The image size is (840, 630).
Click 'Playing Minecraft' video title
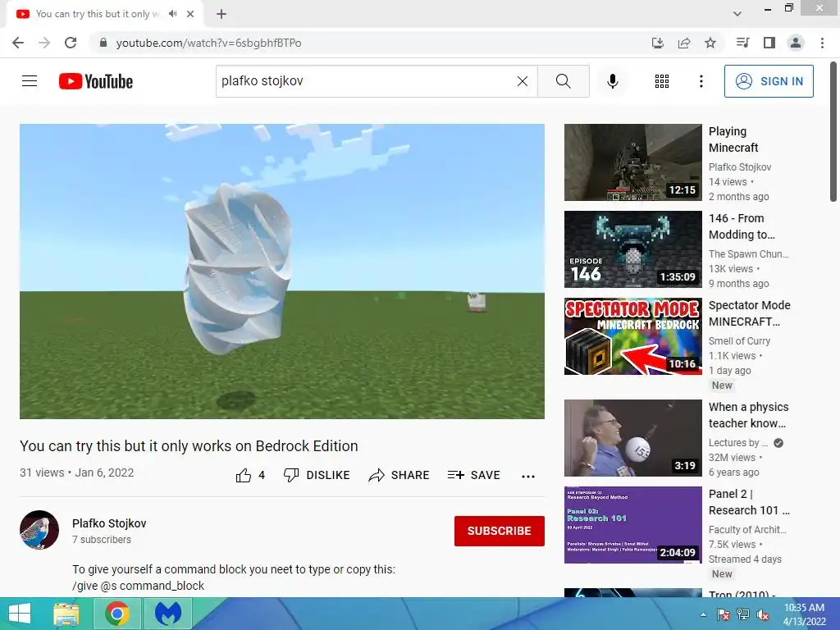coord(733,139)
